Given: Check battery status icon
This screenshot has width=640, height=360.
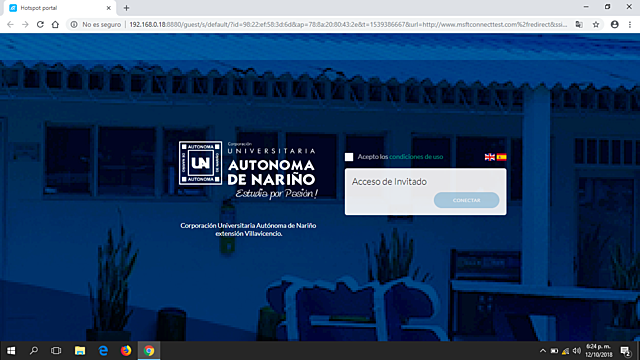Looking at the screenshot, I should 554,351.
